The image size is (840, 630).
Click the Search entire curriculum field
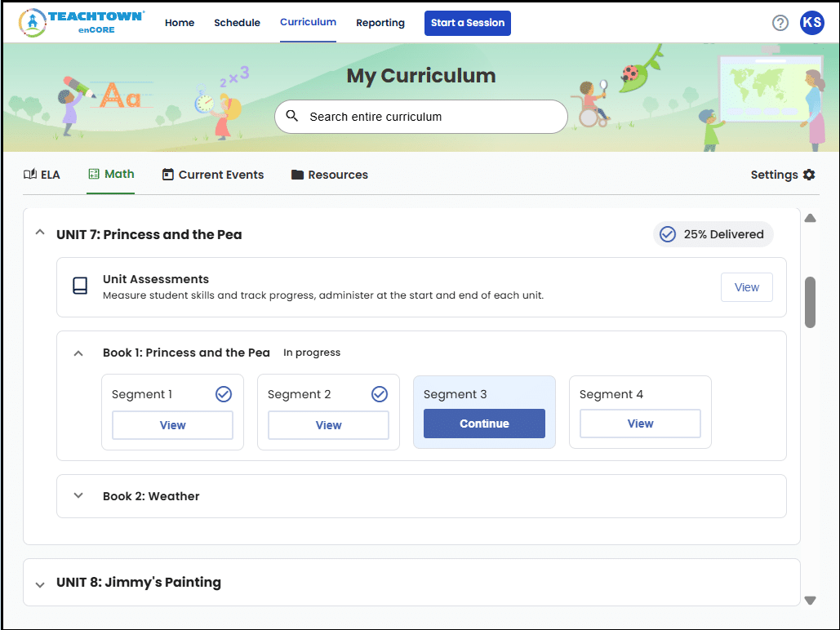coord(433,117)
